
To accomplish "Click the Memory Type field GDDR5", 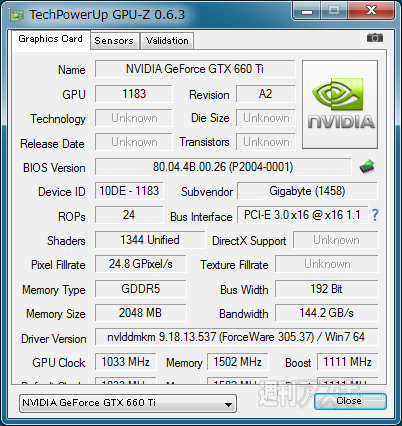I will pyautogui.click(x=141, y=289).
